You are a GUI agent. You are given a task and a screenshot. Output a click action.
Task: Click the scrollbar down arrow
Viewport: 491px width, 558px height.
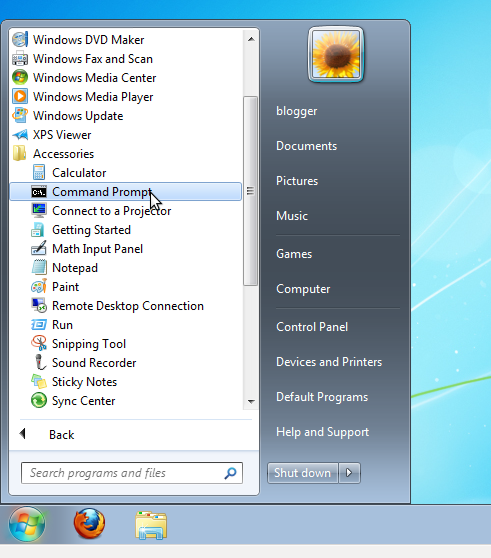[251, 401]
